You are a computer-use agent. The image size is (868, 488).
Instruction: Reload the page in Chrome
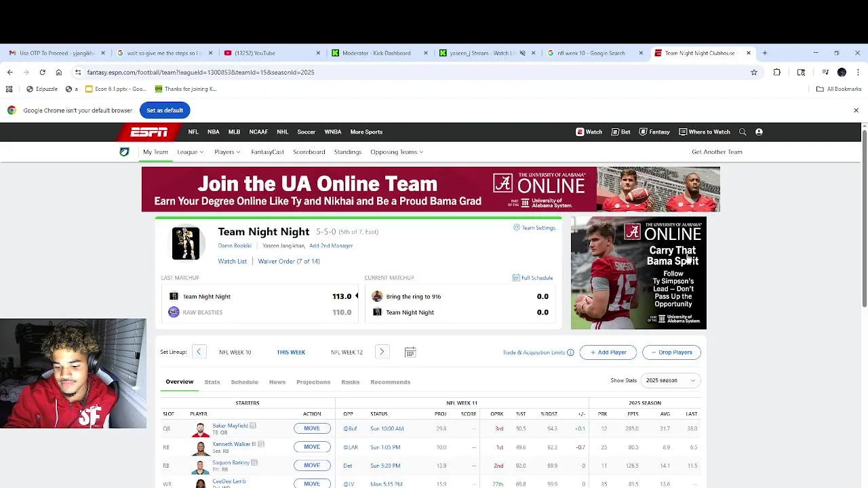pyautogui.click(x=42, y=72)
